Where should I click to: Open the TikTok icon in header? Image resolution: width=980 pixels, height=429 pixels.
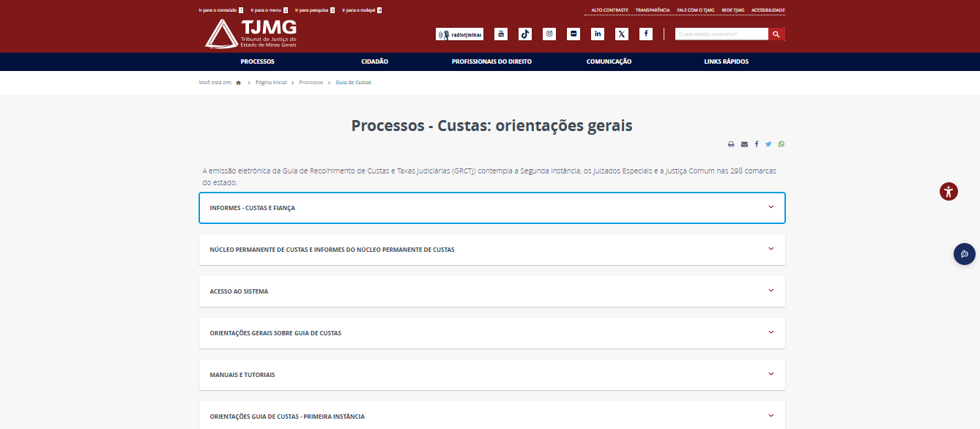525,34
